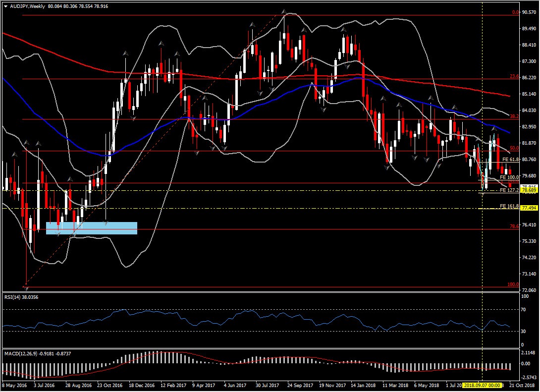Select the FE 161.8 expansion level label
Image resolution: width=540 pixels, height=392 pixels.
pyautogui.click(x=509, y=206)
